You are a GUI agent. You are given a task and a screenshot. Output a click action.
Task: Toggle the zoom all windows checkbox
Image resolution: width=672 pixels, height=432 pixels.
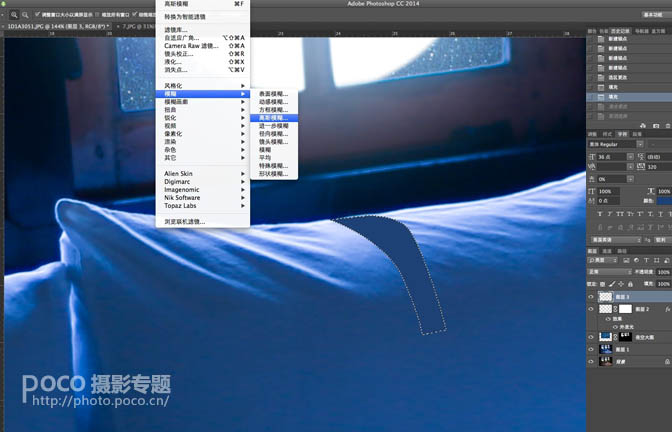97,15
